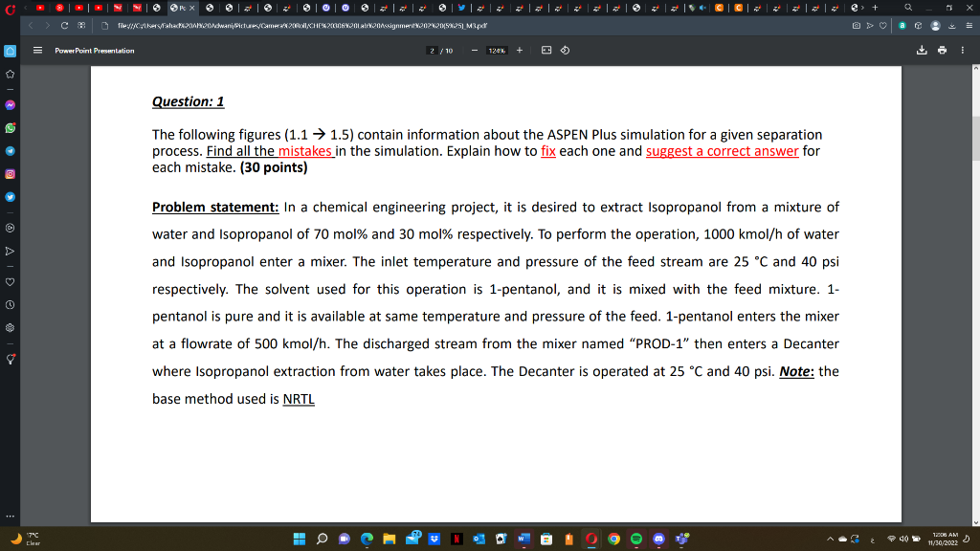
Task: Toggle the system volume from the tray
Action: coord(903,540)
